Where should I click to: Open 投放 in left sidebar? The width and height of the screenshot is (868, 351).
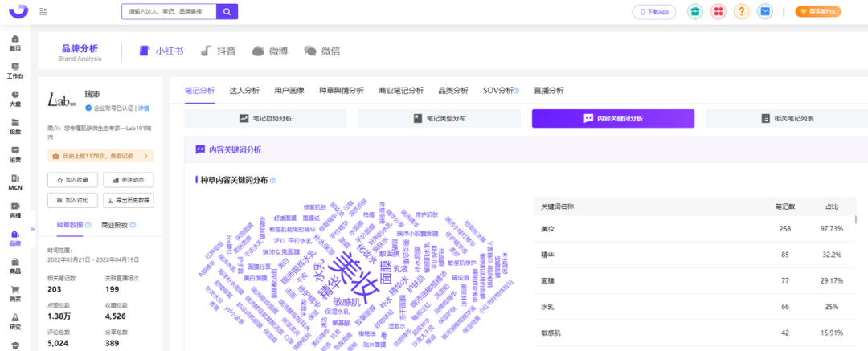click(x=15, y=126)
